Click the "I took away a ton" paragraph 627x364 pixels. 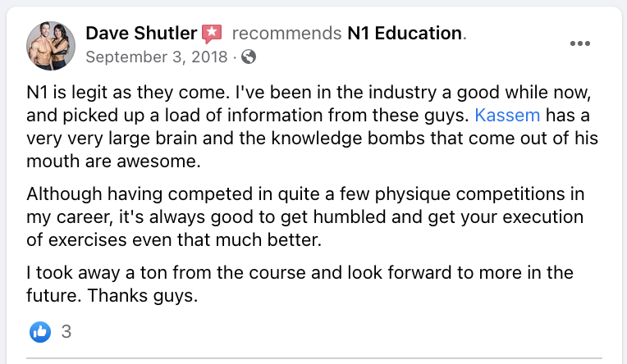coord(300,284)
